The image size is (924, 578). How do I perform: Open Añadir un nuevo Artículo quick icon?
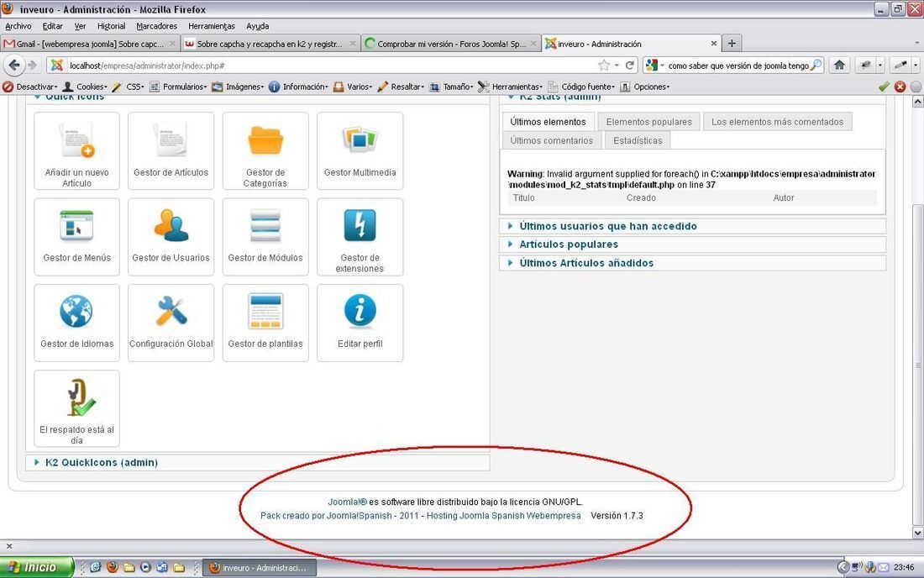(x=76, y=151)
